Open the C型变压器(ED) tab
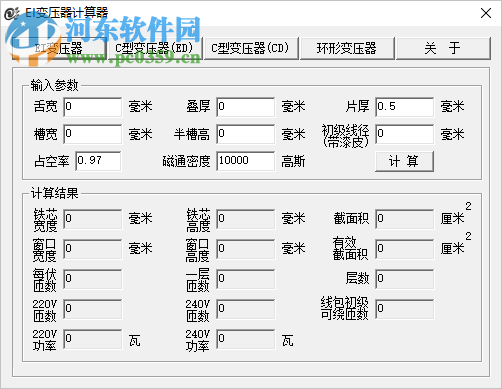The height and width of the screenshot is (389, 502). coord(154,49)
